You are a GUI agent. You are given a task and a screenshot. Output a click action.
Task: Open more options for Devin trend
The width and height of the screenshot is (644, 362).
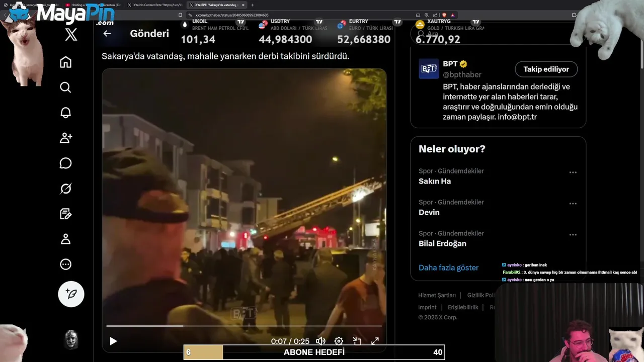(x=573, y=204)
